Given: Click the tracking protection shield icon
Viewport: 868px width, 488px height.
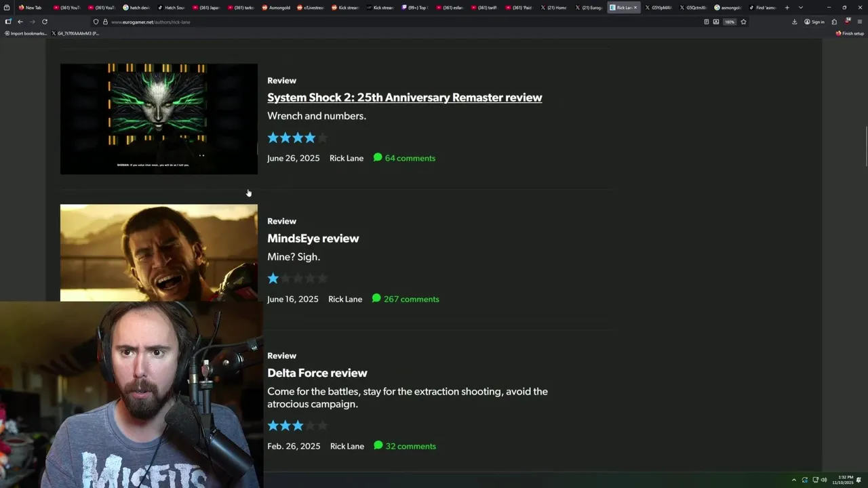Looking at the screenshot, I should (96, 22).
